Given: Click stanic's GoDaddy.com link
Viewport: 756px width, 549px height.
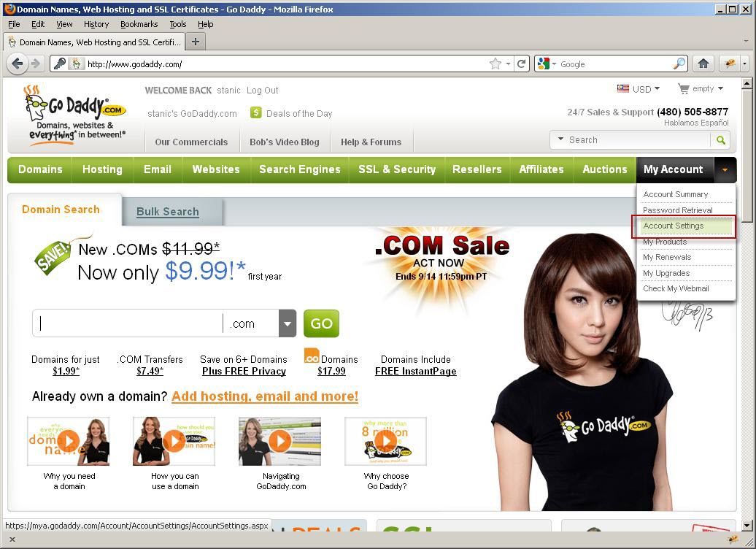Looking at the screenshot, I should [192, 113].
